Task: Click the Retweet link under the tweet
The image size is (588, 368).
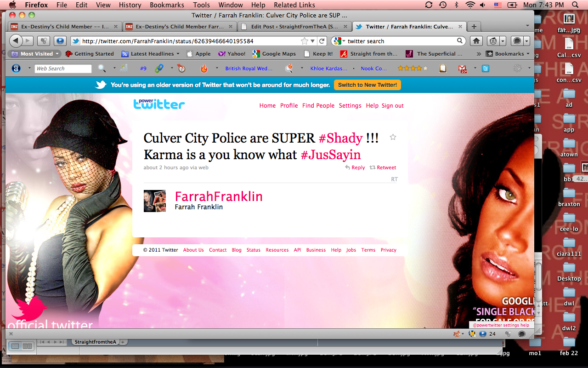Action: coord(383,167)
